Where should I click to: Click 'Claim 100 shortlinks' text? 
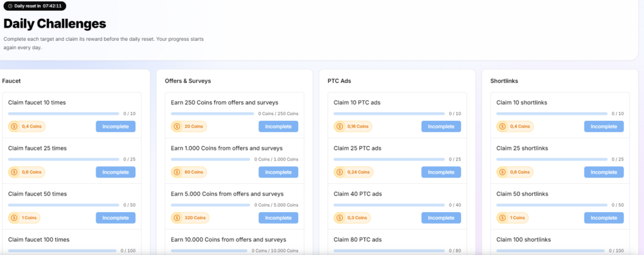524,239
